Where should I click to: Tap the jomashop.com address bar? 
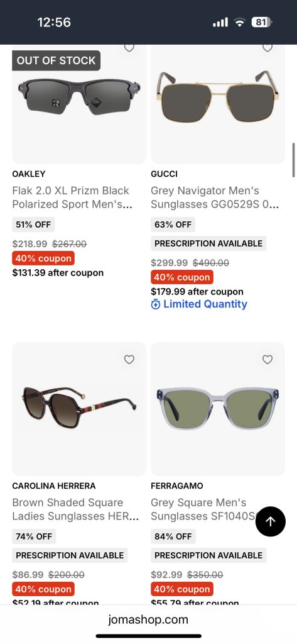click(x=148, y=619)
